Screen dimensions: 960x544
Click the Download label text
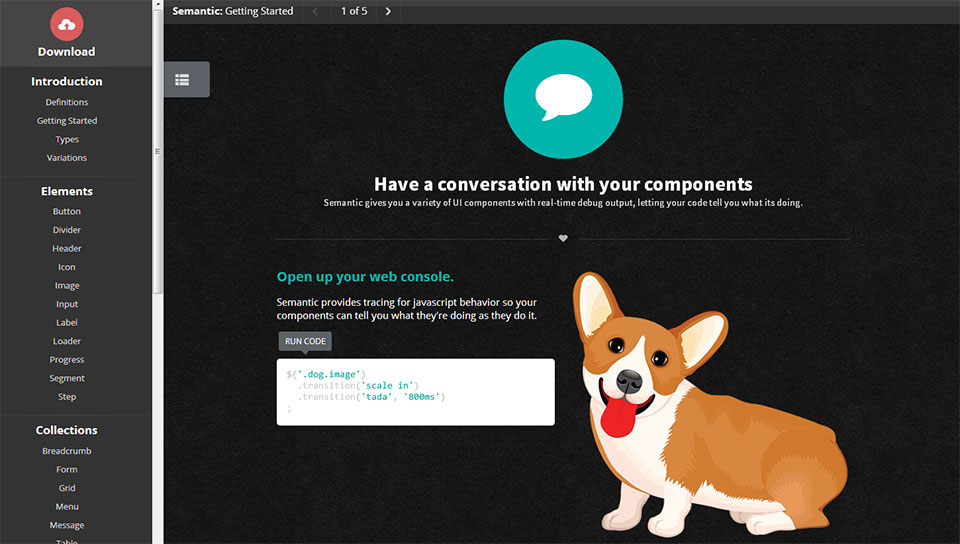click(x=67, y=52)
